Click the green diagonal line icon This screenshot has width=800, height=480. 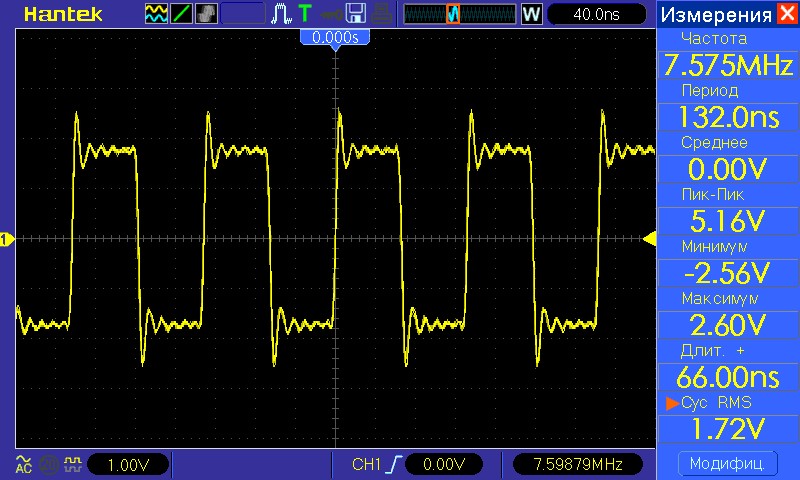[181, 14]
